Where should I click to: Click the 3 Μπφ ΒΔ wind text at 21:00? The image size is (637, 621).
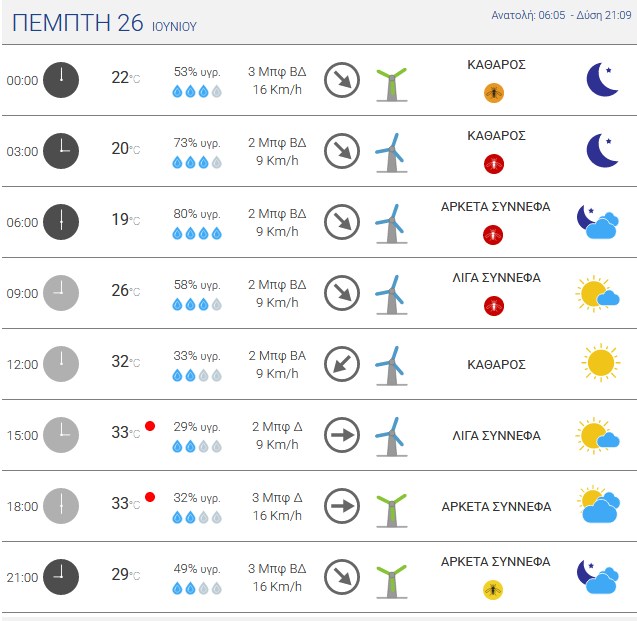tap(277, 569)
